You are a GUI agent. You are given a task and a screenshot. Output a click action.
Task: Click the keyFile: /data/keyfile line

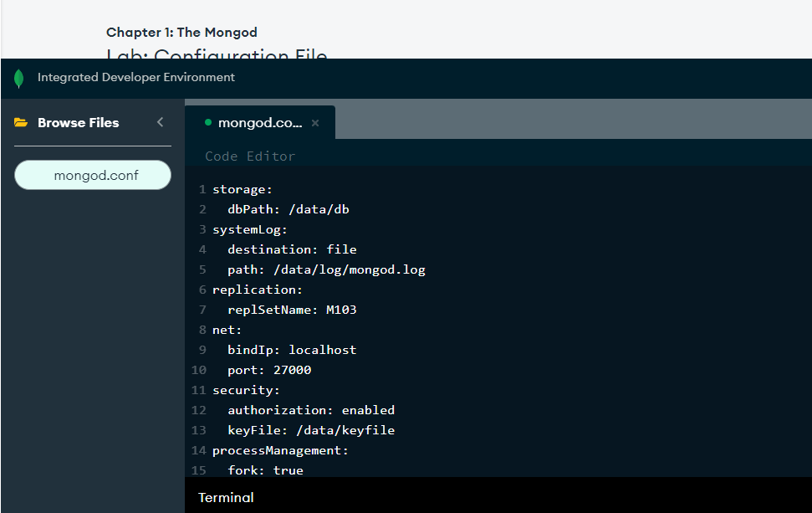pos(310,430)
